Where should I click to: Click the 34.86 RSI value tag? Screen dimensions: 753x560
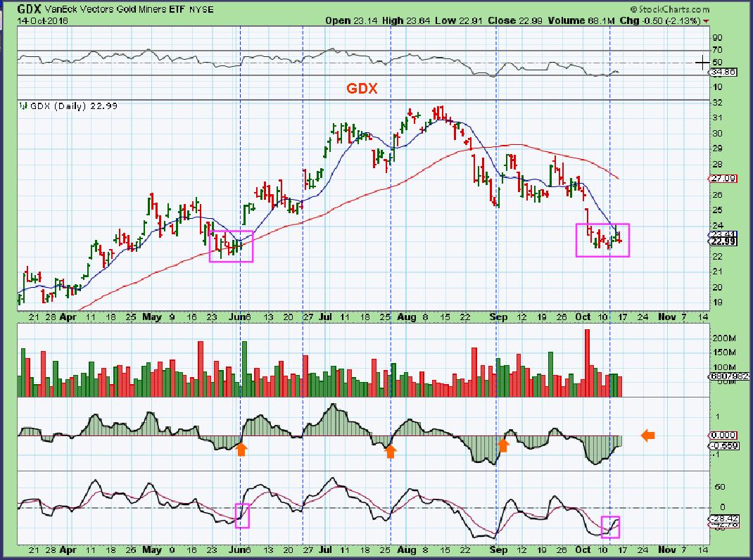(723, 72)
